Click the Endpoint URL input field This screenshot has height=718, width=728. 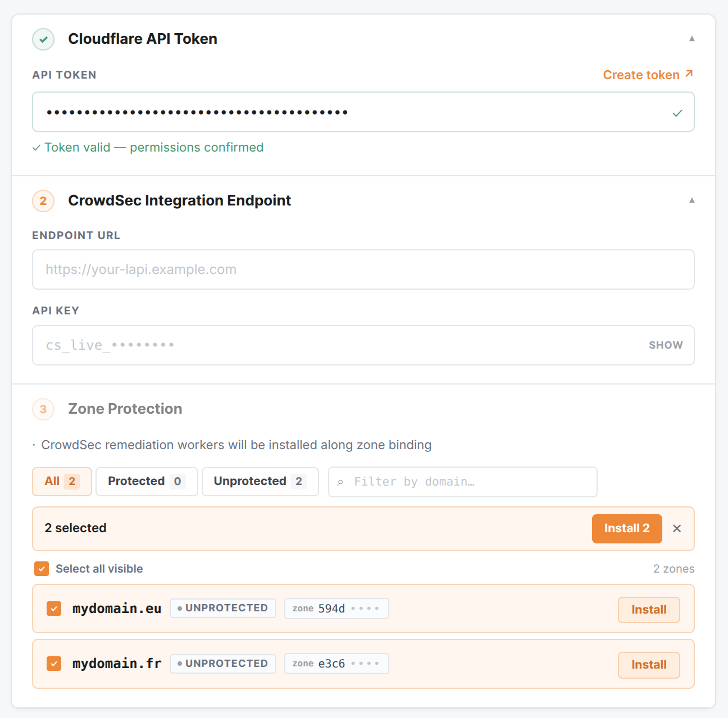(363, 270)
